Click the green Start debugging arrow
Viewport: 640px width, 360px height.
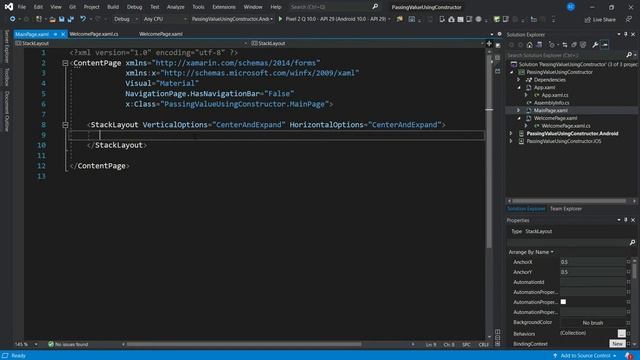280,19
